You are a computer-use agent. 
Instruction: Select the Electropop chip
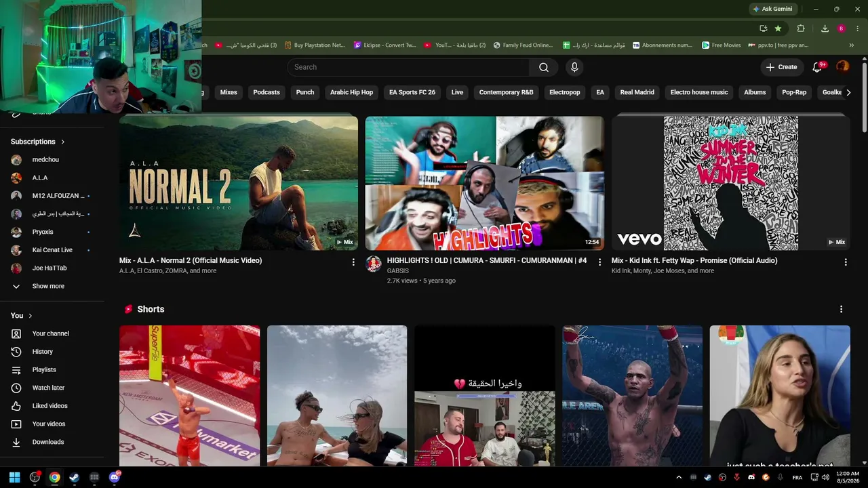[565, 92]
